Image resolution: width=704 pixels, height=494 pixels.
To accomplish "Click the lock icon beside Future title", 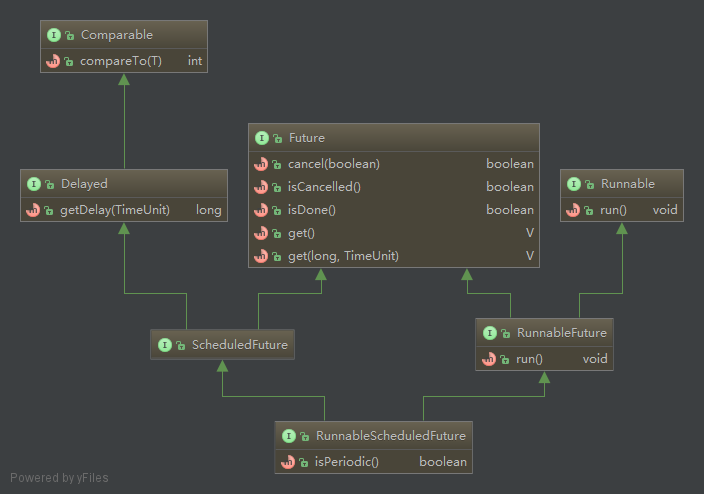I will coord(277,139).
